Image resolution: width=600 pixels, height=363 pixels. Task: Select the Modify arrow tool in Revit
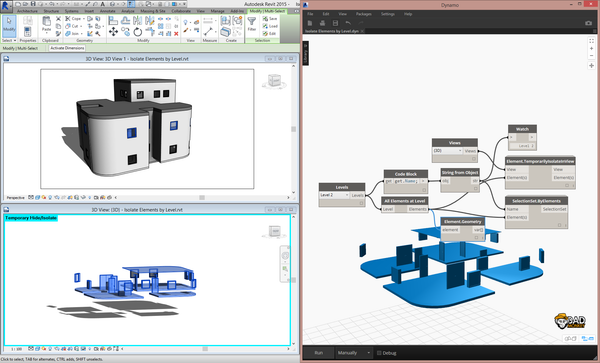click(x=9, y=25)
